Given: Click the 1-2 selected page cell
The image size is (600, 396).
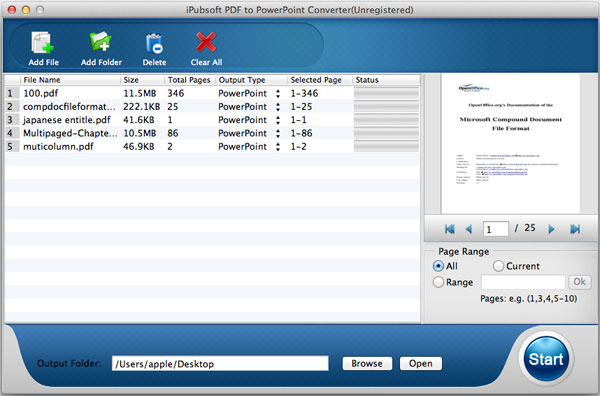Looking at the screenshot, I should point(298,147).
